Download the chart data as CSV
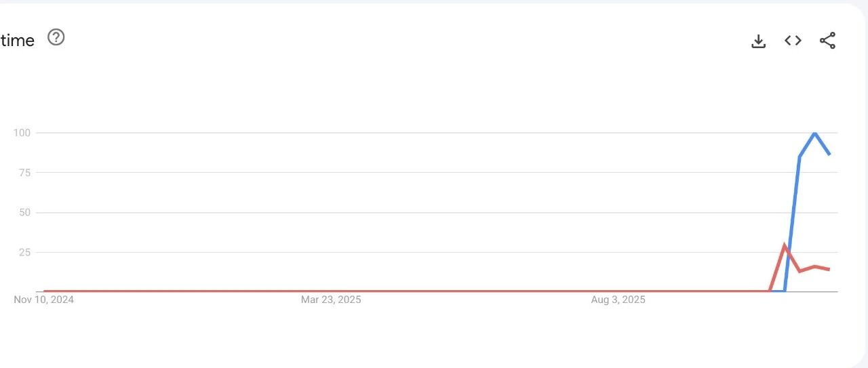 click(x=759, y=41)
